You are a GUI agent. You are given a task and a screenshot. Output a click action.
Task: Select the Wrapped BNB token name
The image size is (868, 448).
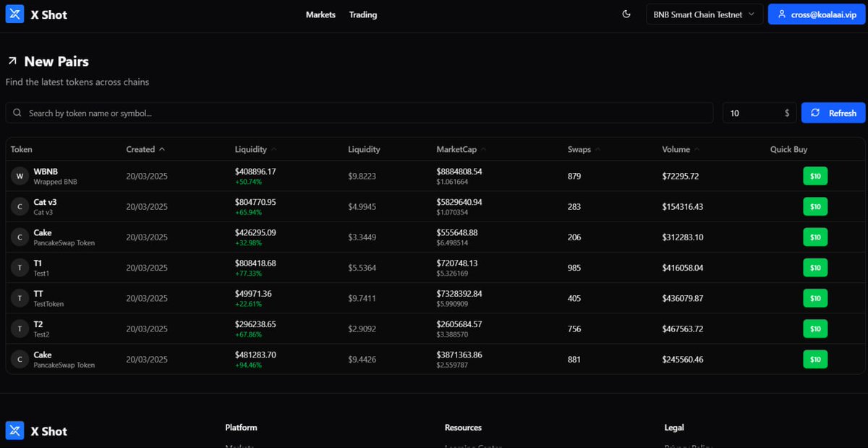pos(55,182)
